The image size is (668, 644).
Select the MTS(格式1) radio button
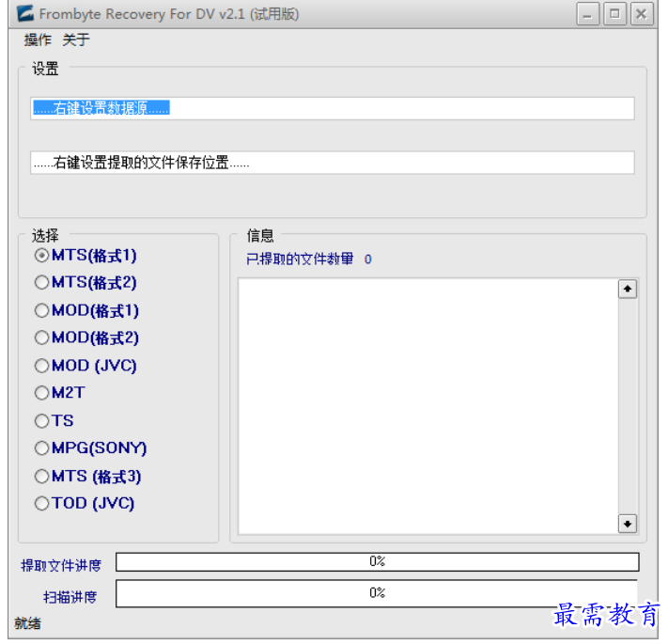(x=41, y=256)
